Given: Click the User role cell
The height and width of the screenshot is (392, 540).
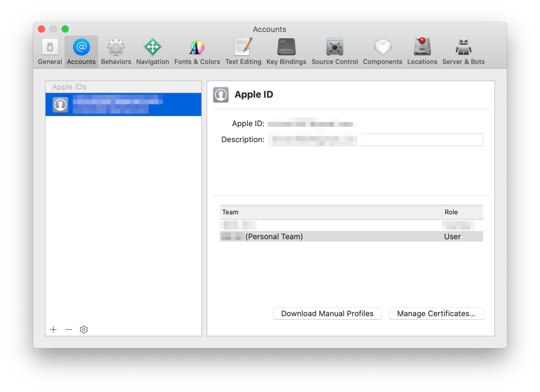Looking at the screenshot, I should [453, 236].
